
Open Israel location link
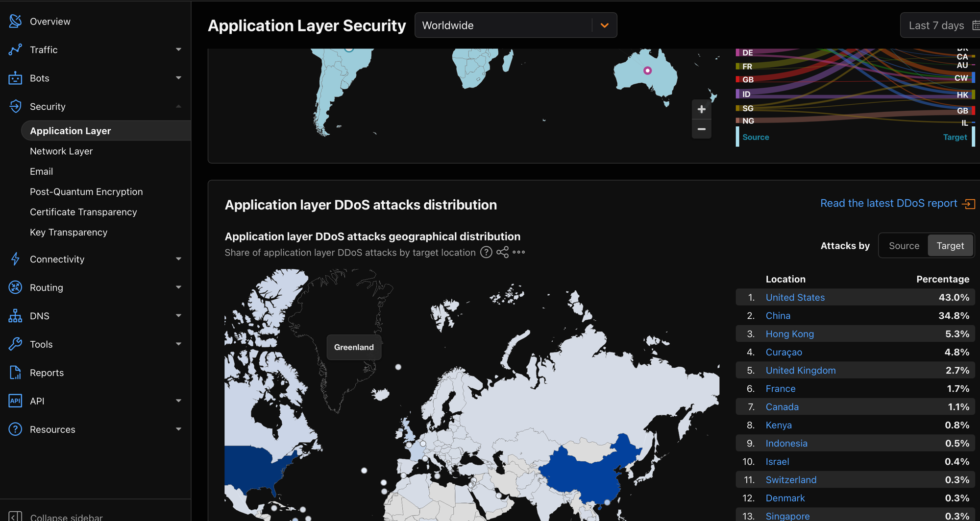tap(777, 462)
